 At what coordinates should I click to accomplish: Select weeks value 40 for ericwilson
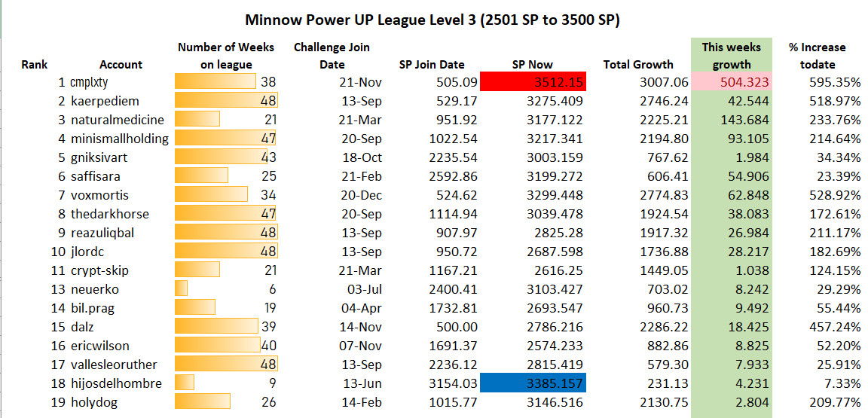(x=268, y=346)
